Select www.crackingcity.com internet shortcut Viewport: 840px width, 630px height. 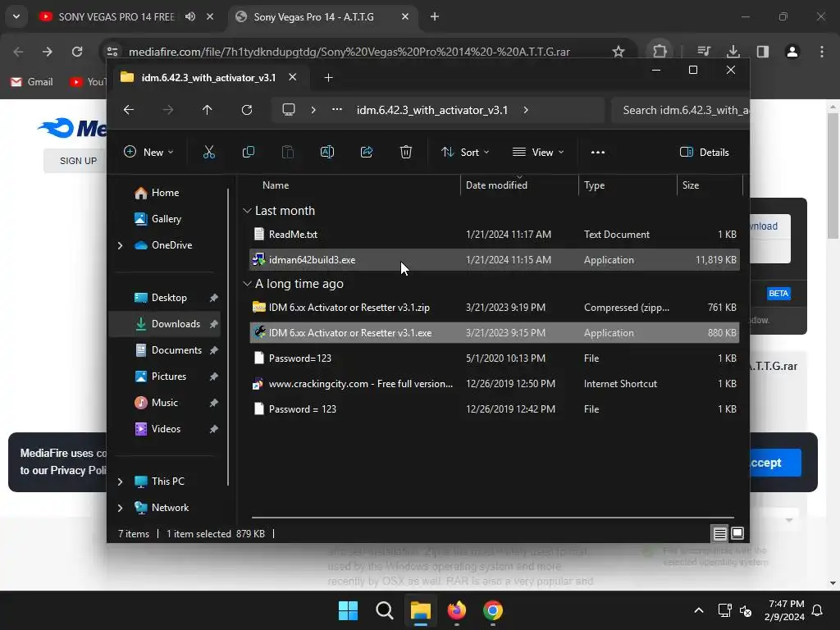[x=495, y=384]
